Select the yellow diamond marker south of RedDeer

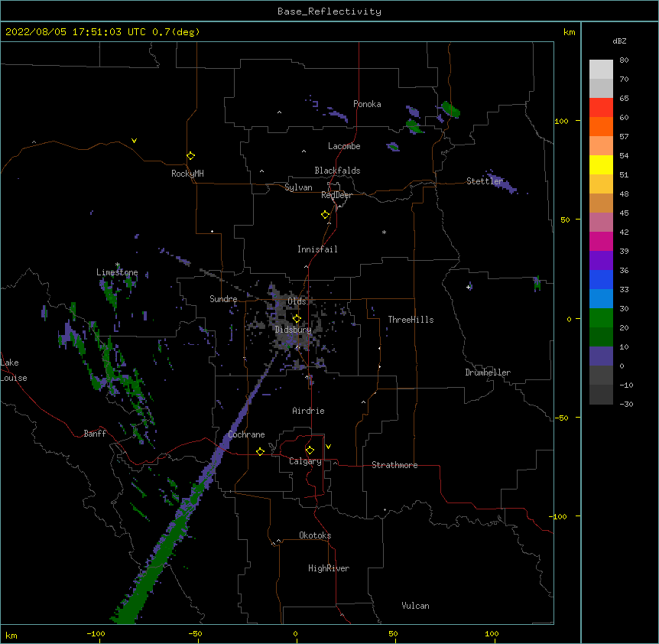click(326, 215)
